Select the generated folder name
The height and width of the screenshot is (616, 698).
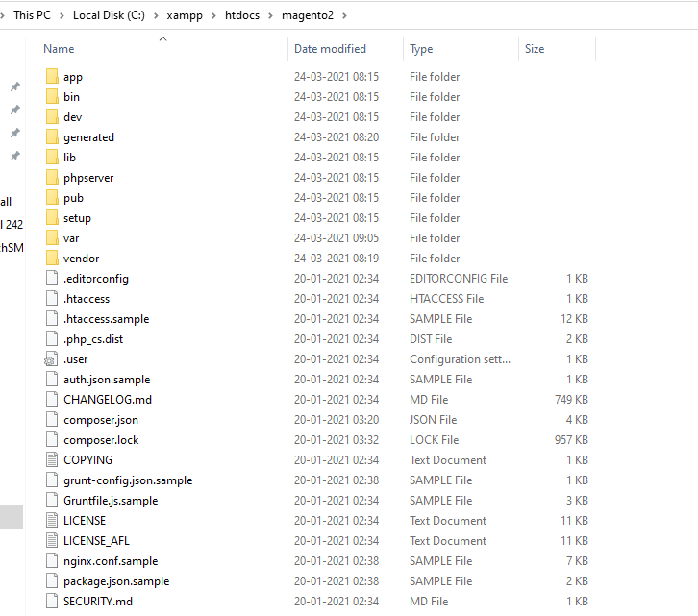click(x=88, y=137)
